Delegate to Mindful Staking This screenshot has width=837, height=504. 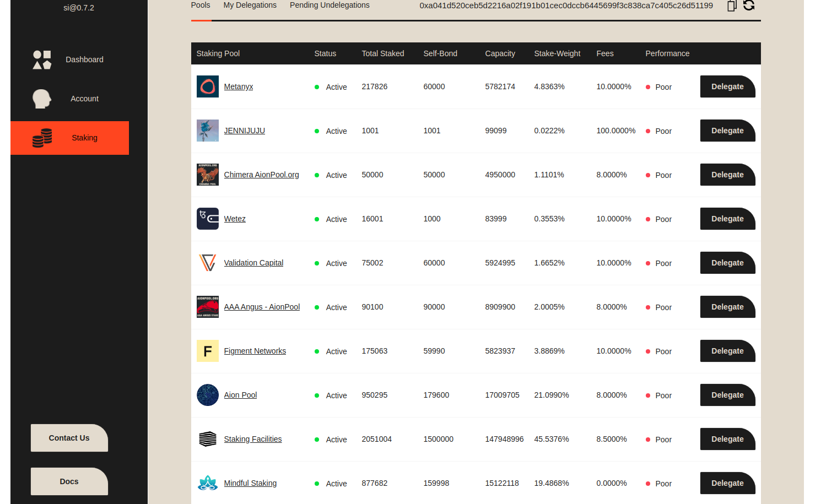tap(727, 483)
